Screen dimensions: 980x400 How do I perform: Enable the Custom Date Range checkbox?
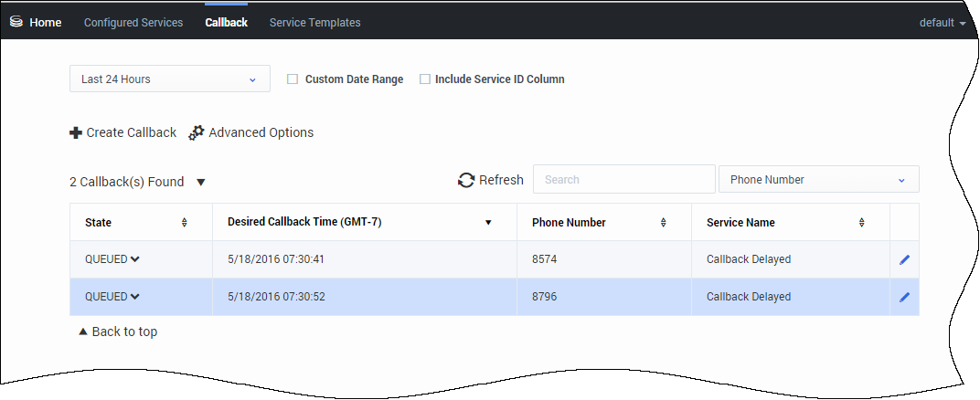293,79
